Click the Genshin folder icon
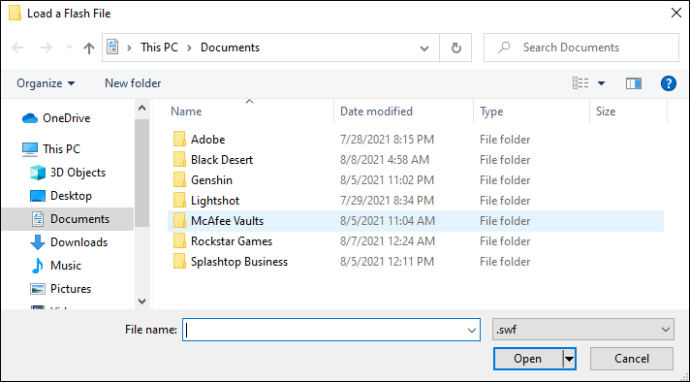Screen dimensions: 690x382 pyautogui.click(x=179, y=180)
